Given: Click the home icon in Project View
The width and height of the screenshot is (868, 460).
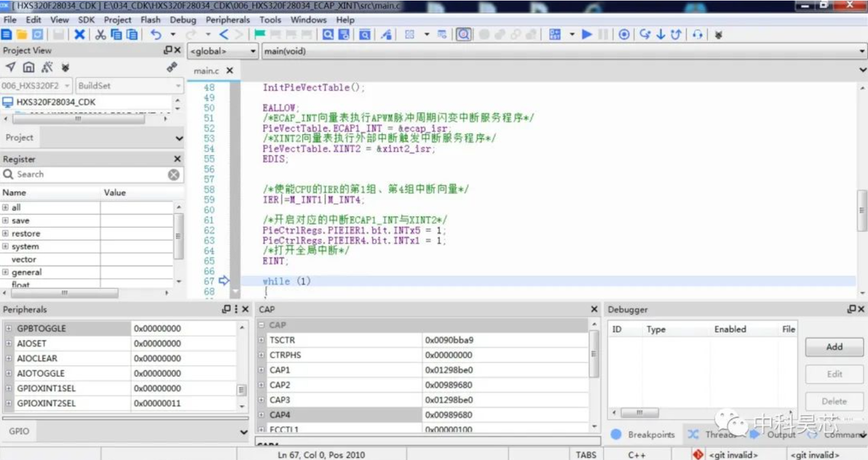Looking at the screenshot, I should pyautogui.click(x=29, y=67).
